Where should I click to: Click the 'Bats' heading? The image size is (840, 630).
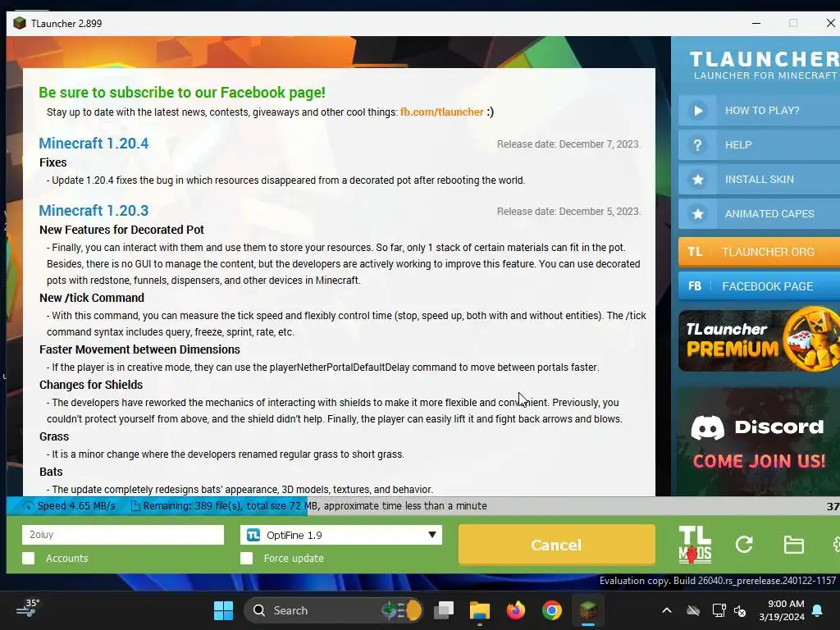pos(51,472)
